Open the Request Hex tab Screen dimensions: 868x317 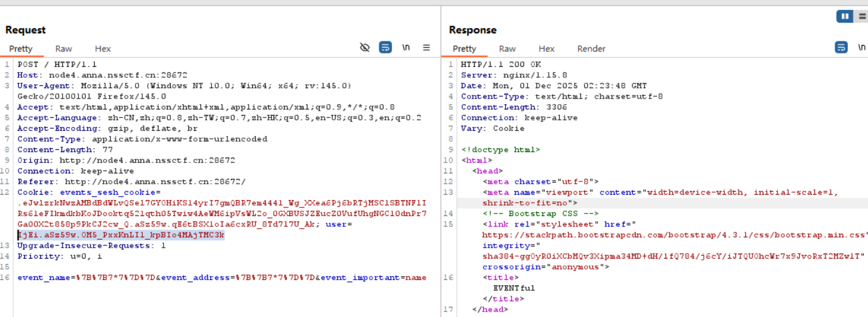point(103,49)
